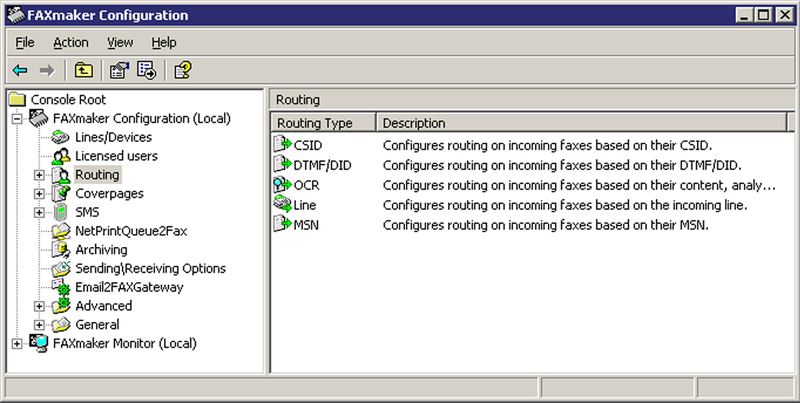Viewport: 800px width, 403px height.
Task: Sort by the Routing Type column header
Action: [x=323, y=123]
